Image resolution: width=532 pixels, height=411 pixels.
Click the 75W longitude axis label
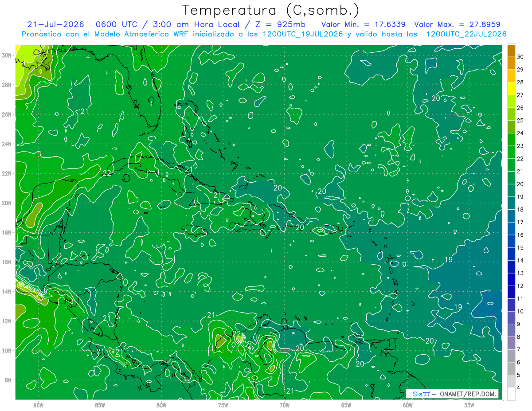223,405
